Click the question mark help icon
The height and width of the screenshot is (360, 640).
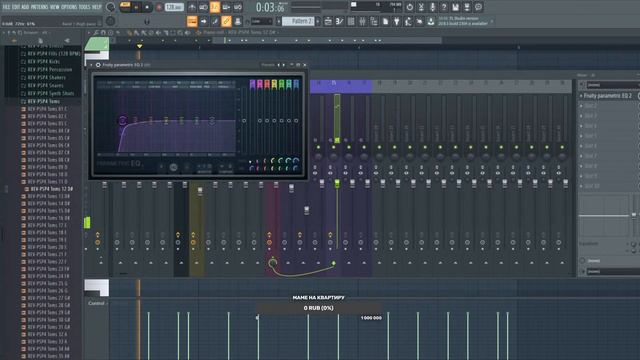pyautogui.click(x=444, y=7)
